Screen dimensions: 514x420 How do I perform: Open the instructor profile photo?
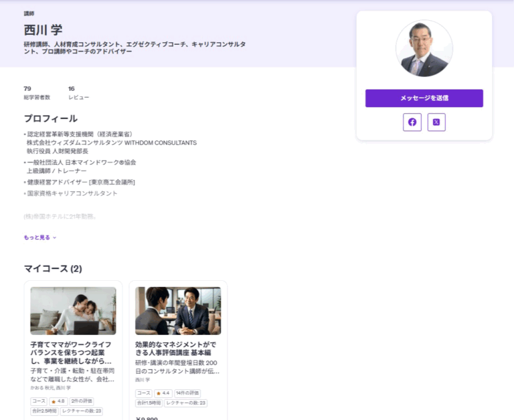coord(424,48)
